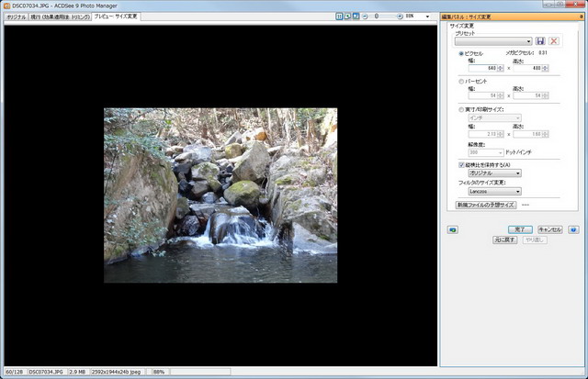Click the blue-highlighted third icon in zoom toolbar
The image size is (588, 379).
[356, 17]
